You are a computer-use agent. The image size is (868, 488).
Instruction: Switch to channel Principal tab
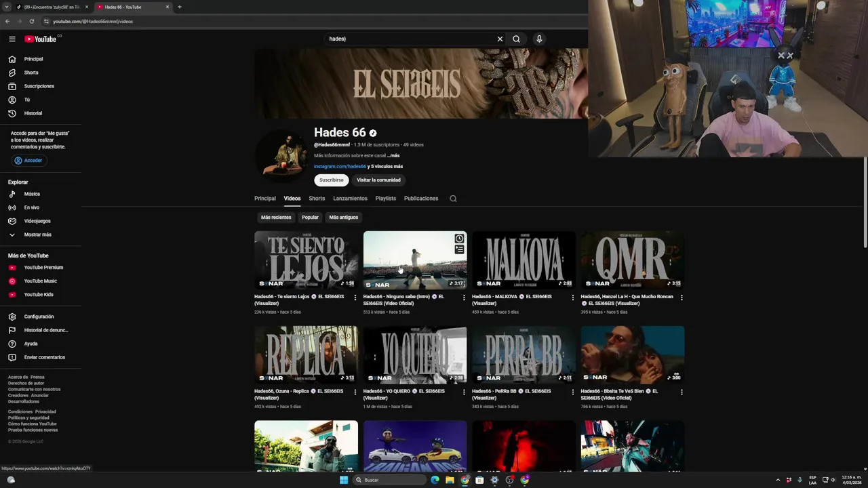pos(265,199)
